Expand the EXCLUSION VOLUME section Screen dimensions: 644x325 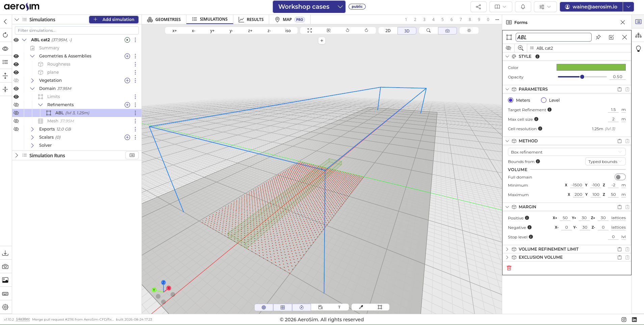point(507,257)
